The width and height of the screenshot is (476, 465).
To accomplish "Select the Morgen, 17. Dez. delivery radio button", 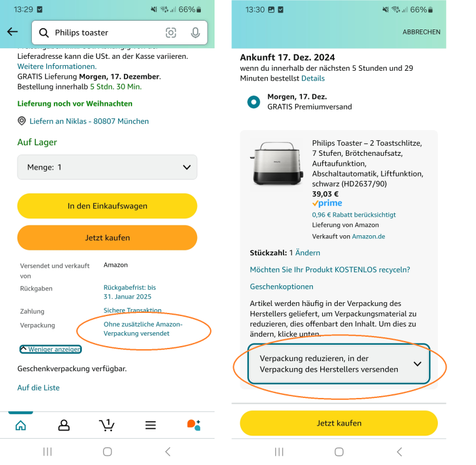I will point(254,102).
